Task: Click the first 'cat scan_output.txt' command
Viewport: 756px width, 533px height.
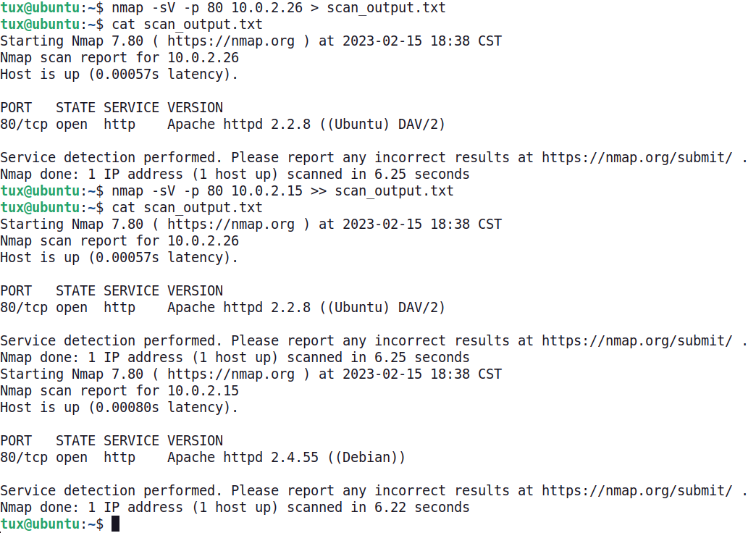Action: tap(187, 24)
